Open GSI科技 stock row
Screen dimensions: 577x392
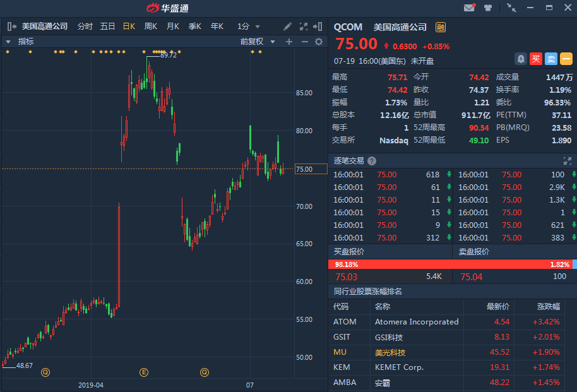pyautogui.click(x=447, y=337)
